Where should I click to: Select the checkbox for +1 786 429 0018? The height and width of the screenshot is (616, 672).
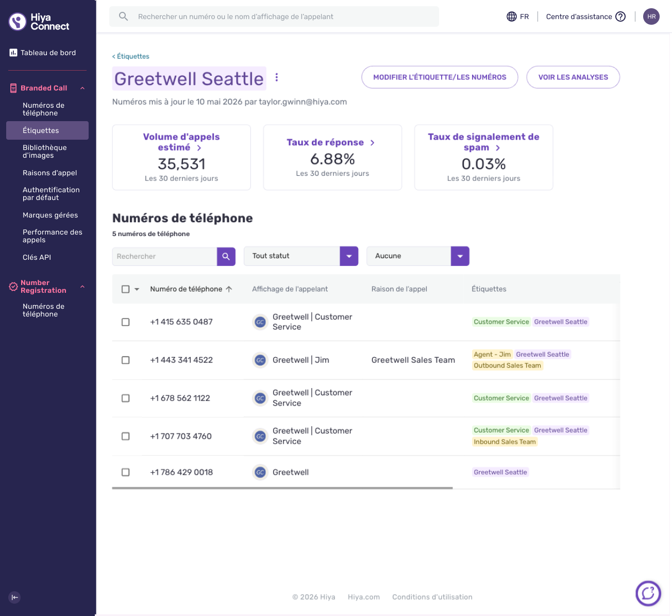click(125, 472)
